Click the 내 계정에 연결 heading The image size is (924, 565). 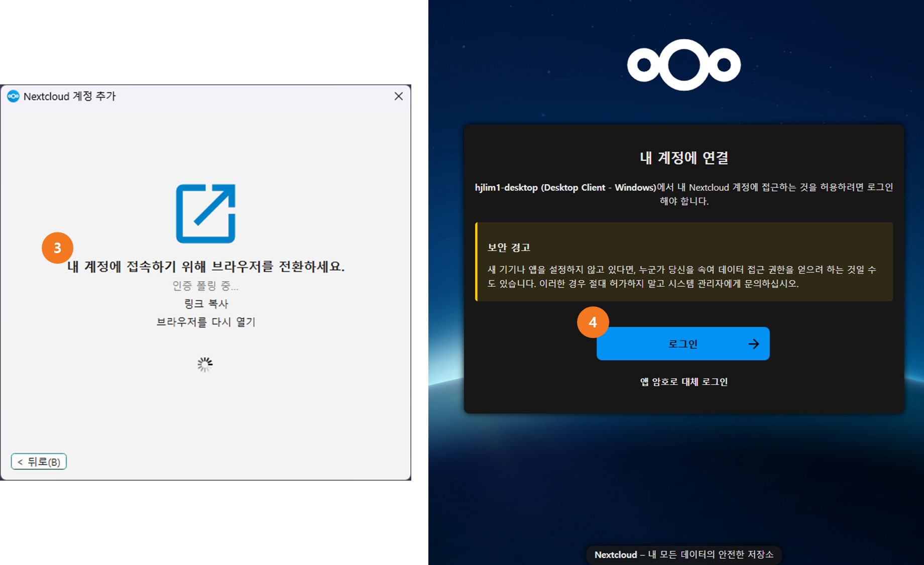683,158
